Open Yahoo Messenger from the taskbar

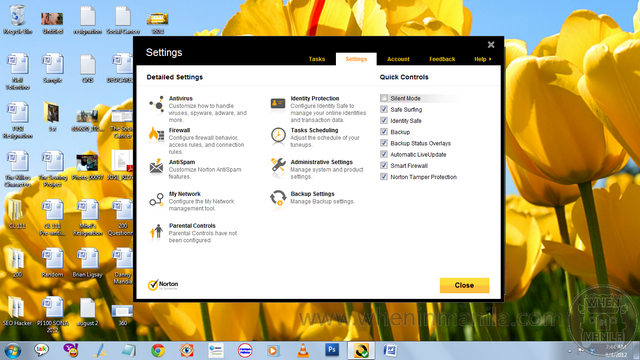(x=70, y=350)
